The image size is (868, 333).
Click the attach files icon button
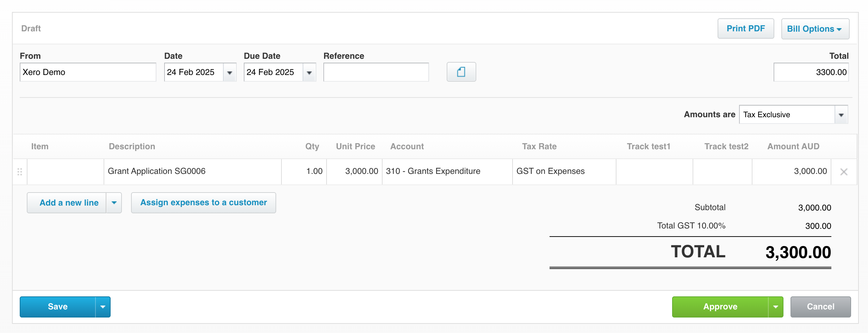(461, 72)
